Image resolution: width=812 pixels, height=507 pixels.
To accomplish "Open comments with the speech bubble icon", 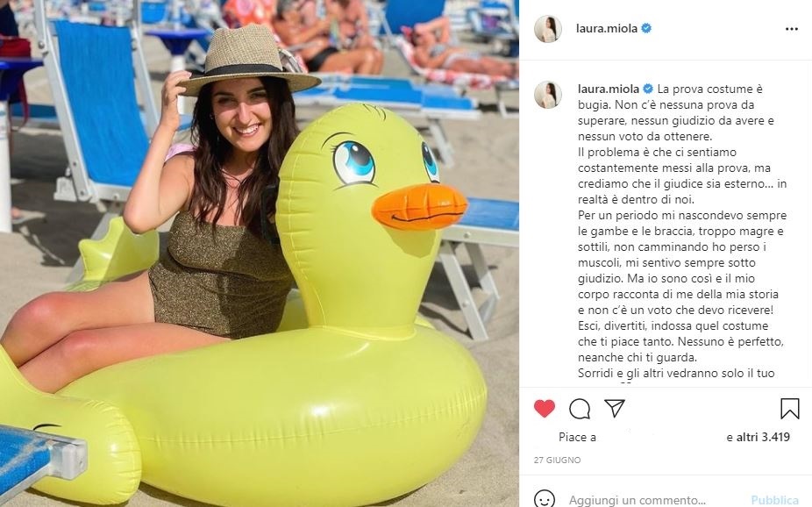I will pos(580,409).
